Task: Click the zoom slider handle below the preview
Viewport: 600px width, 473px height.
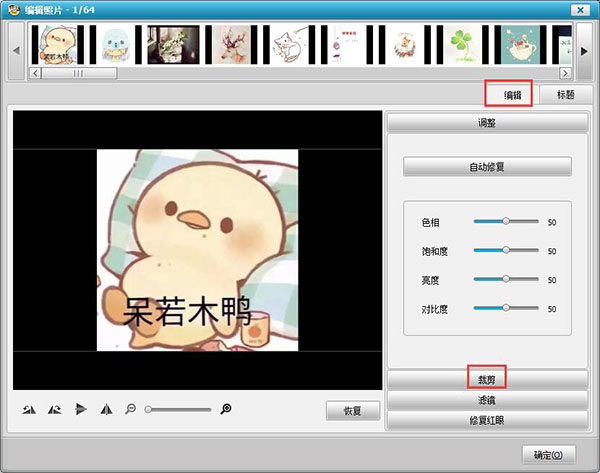Action: 148,410
